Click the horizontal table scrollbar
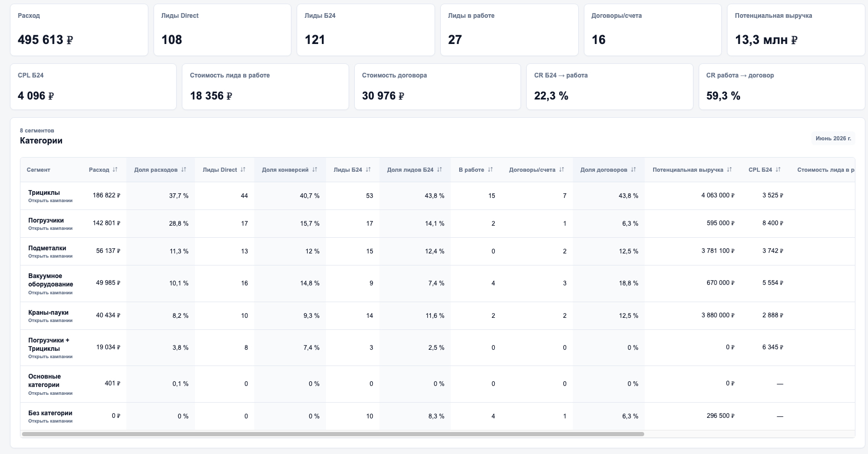868x454 pixels. click(333, 434)
